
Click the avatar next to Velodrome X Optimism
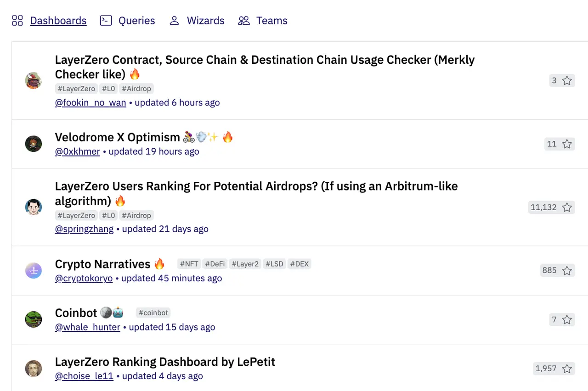point(33,144)
